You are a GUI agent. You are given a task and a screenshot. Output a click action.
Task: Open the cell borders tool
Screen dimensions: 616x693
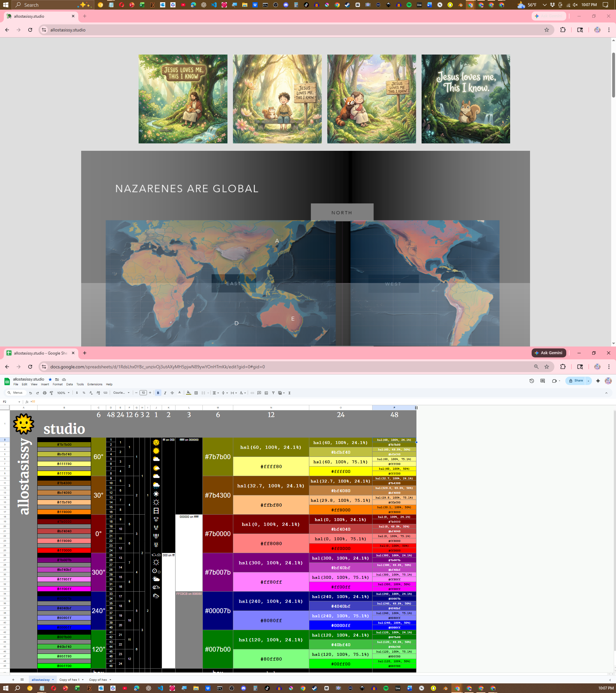[196, 393]
